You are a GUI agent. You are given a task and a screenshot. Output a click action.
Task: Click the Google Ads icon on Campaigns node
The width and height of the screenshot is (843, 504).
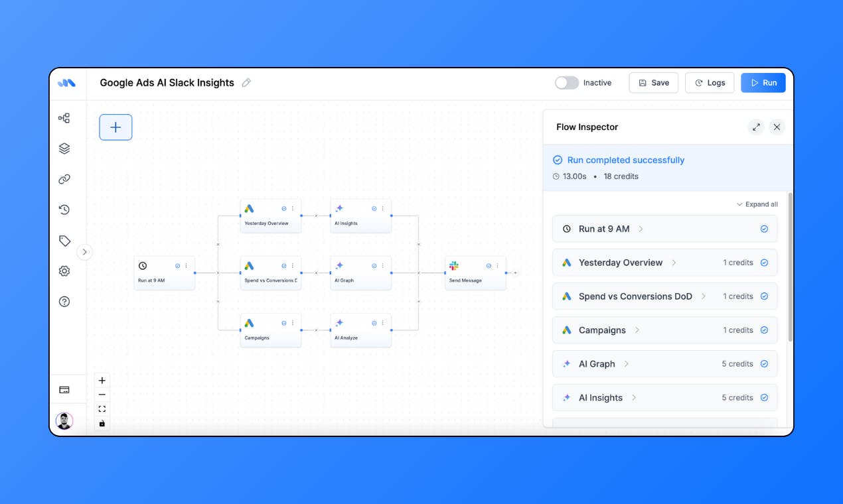click(x=249, y=323)
